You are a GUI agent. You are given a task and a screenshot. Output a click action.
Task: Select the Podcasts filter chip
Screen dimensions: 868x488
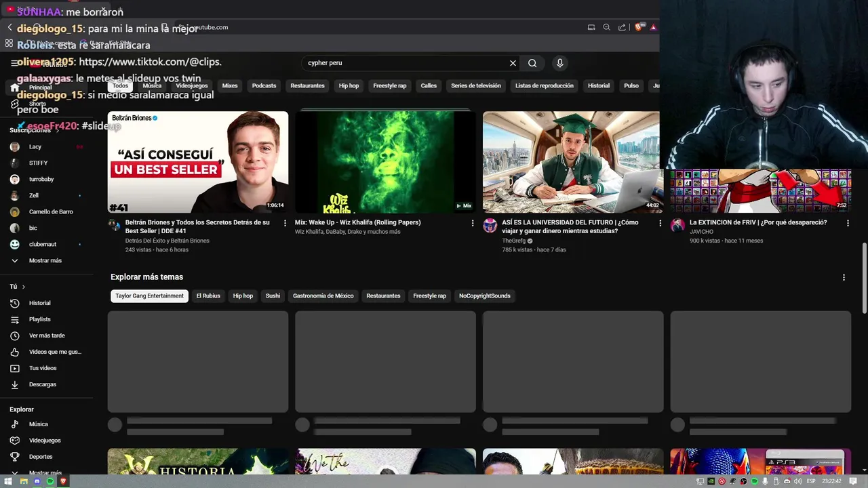264,86
